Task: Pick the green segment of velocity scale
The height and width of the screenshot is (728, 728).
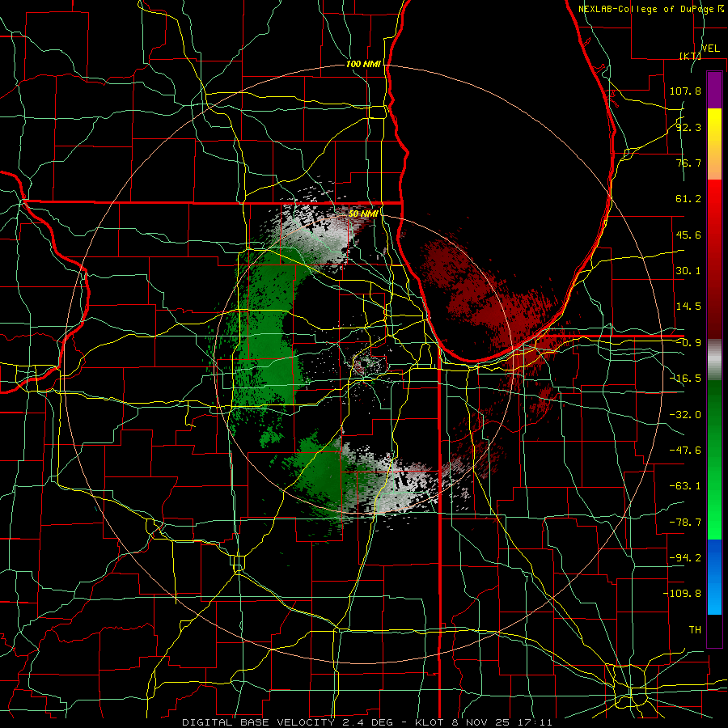Action: pos(714,459)
